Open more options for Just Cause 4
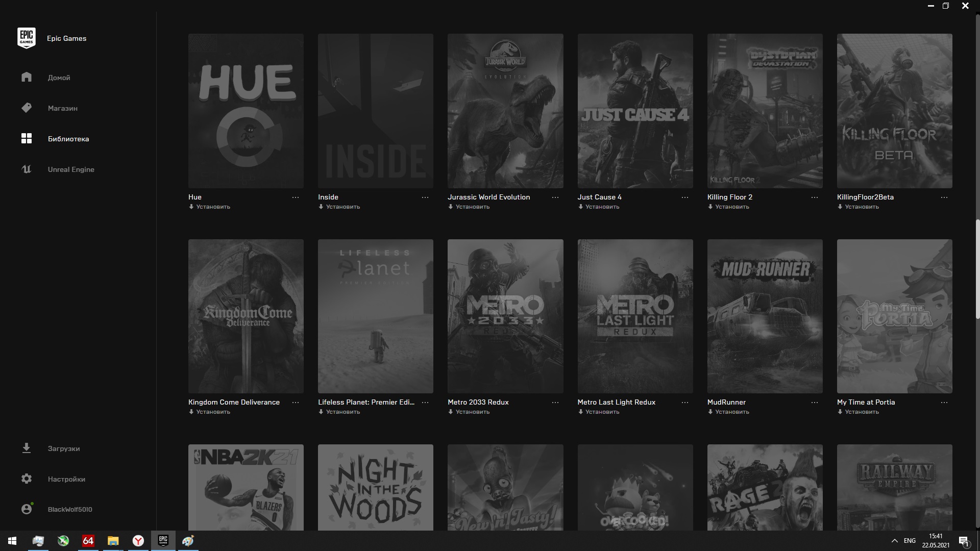The height and width of the screenshot is (551, 980). coord(685,197)
